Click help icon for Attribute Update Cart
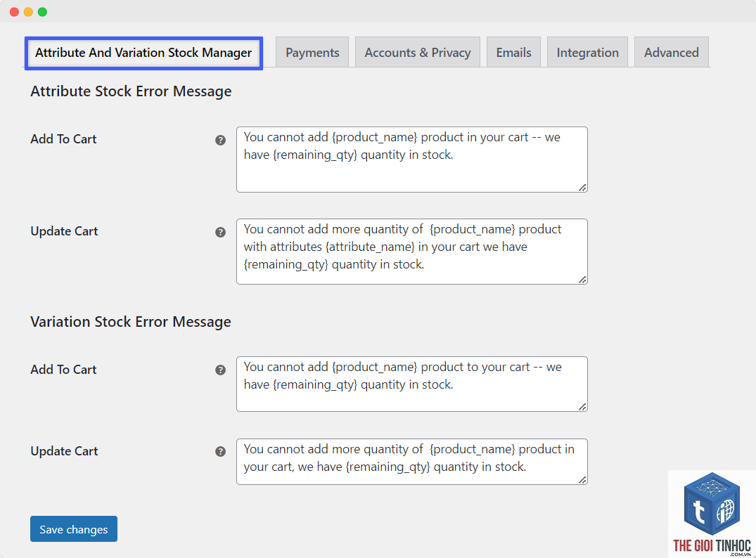Screen dimensions: 756x558 220,232
